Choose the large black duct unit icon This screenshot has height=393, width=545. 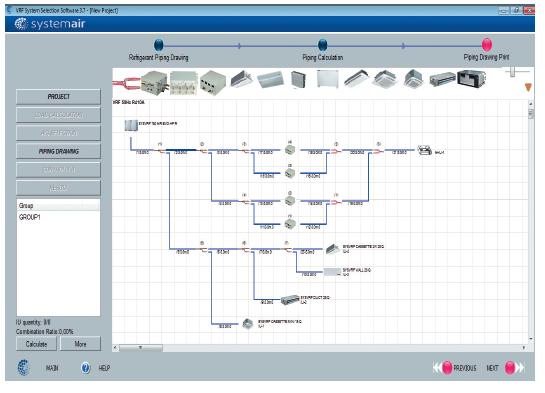coord(471,79)
